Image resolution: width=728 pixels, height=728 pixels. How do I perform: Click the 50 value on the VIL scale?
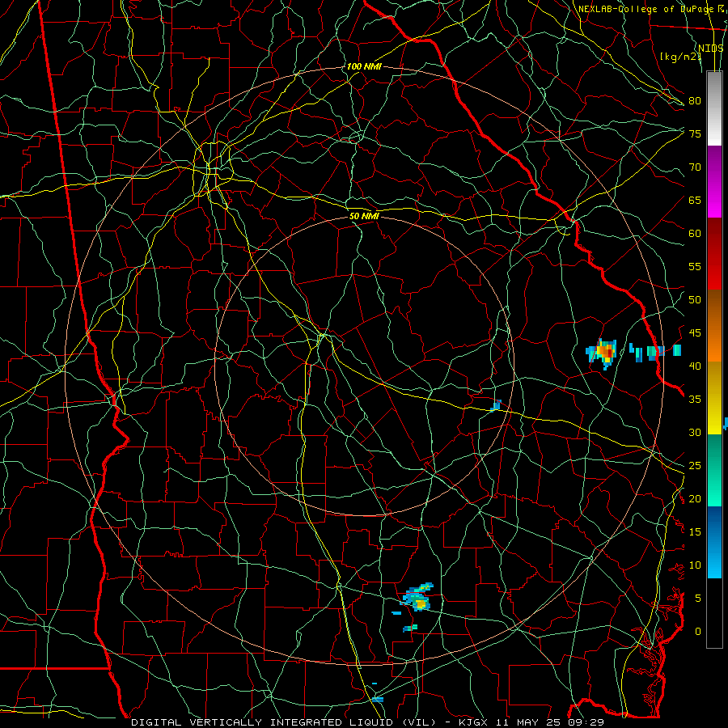pyautogui.click(x=695, y=300)
